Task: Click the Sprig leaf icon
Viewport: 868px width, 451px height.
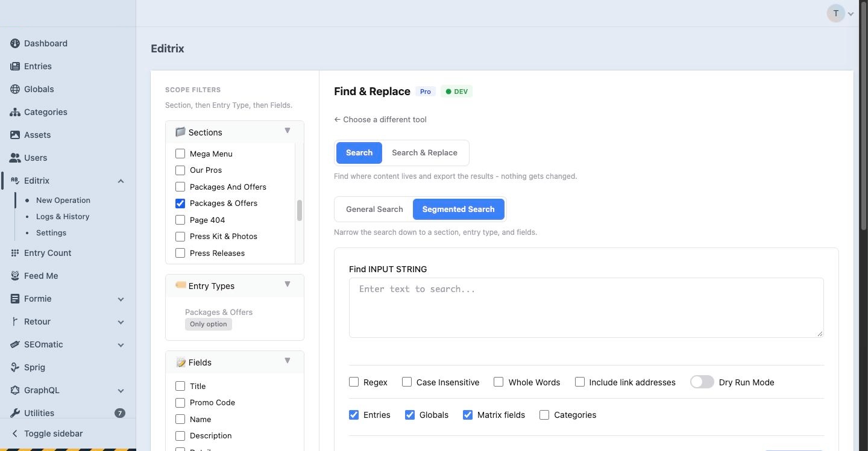Action: point(15,367)
